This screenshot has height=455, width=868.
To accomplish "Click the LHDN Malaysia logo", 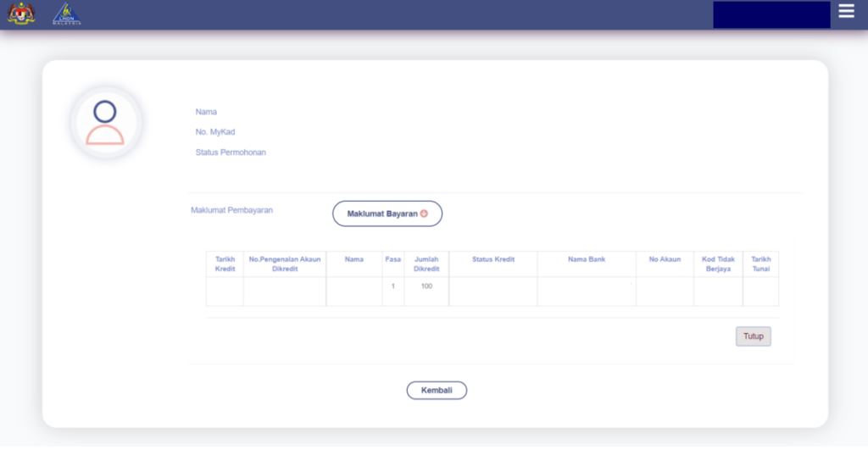I will coord(66,14).
